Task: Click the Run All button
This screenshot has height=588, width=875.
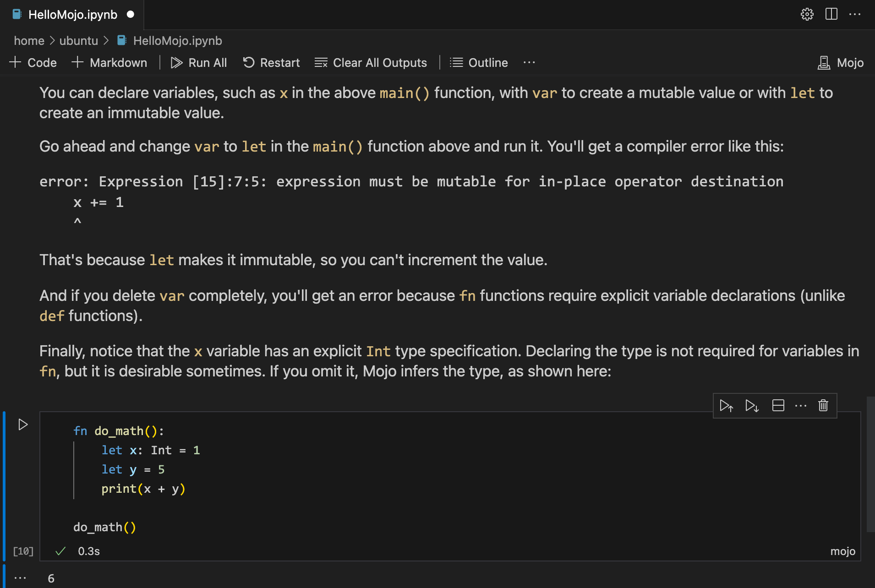Action: click(x=199, y=63)
